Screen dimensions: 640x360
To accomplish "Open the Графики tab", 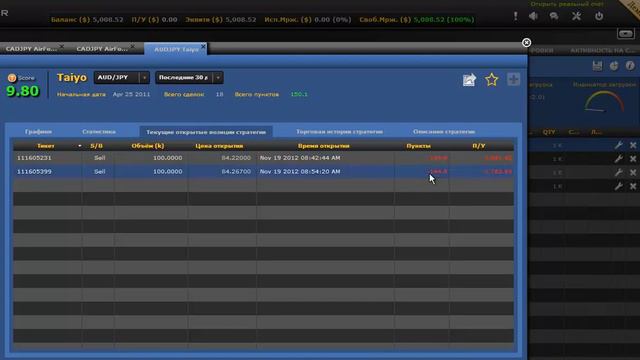I will pos(38,131).
